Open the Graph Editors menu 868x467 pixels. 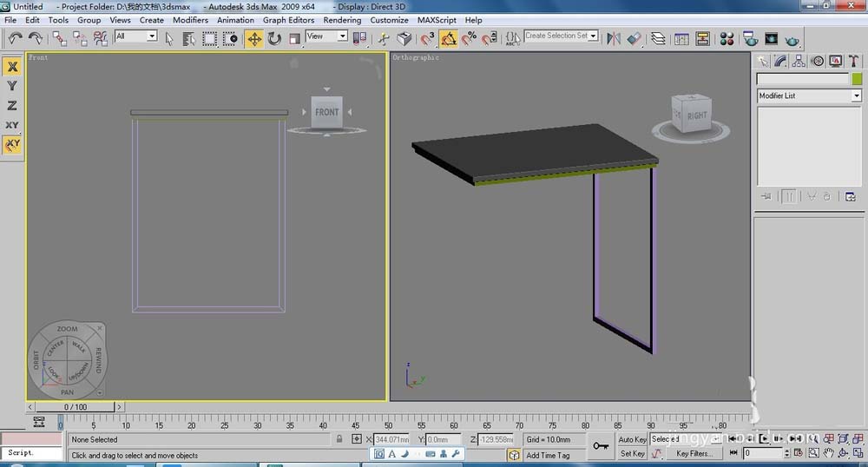(x=288, y=20)
